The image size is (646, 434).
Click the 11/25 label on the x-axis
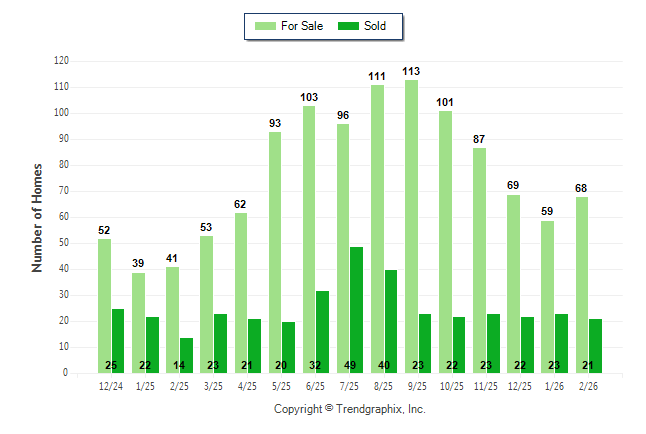(x=486, y=385)
